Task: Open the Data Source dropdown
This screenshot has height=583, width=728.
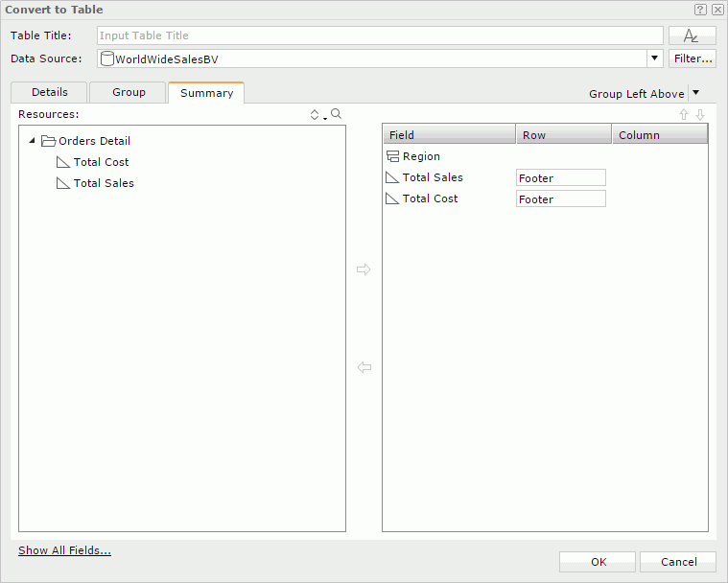Action: tap(655, 58)
